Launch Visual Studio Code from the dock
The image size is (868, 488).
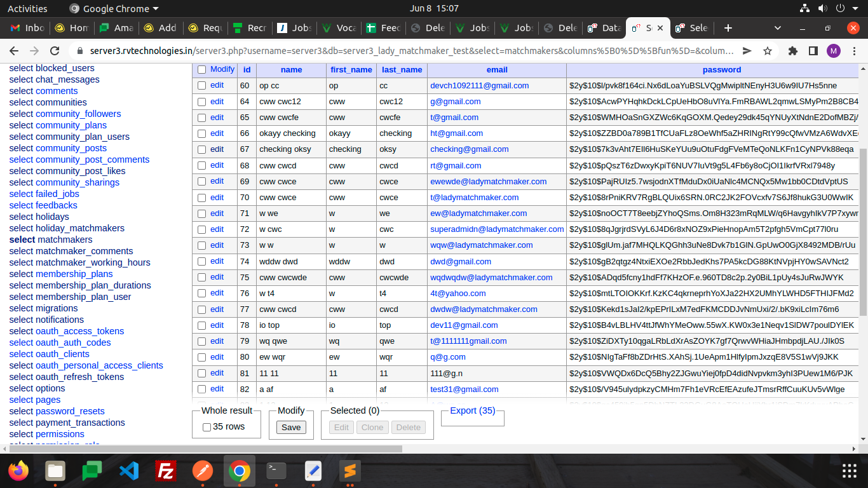click(129, 471)
